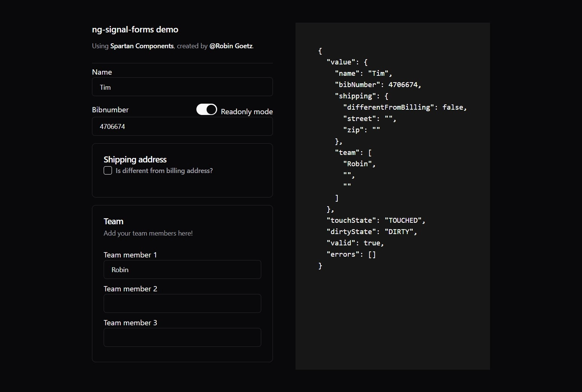The width and height of the screenshot is (582, 392).
Task: Visit the @Robin Goetz profile link
Action: [x=231, y=46]
